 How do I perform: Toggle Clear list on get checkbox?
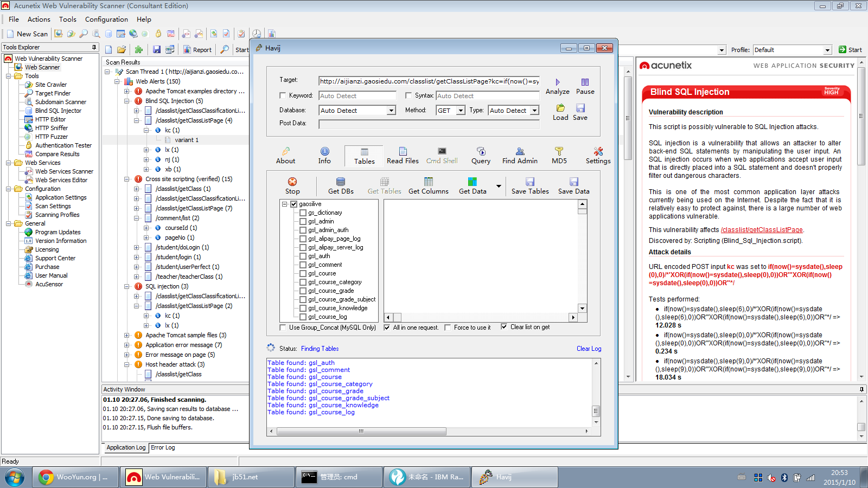[504, 327]
